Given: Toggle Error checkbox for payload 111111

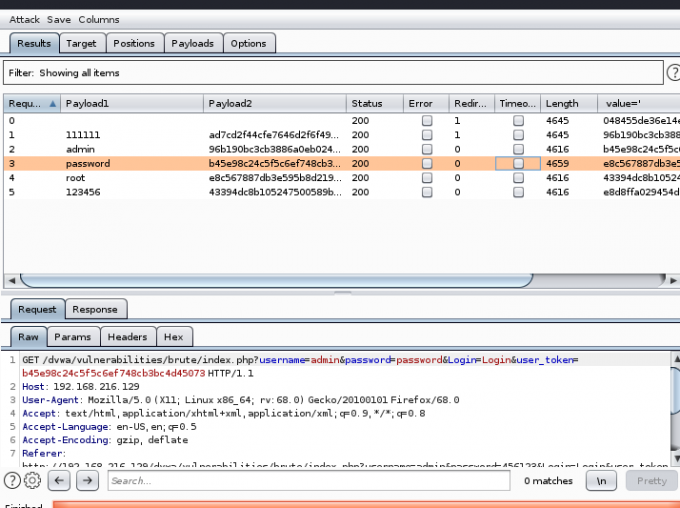Looking at the screenshot, I should 427,135.
